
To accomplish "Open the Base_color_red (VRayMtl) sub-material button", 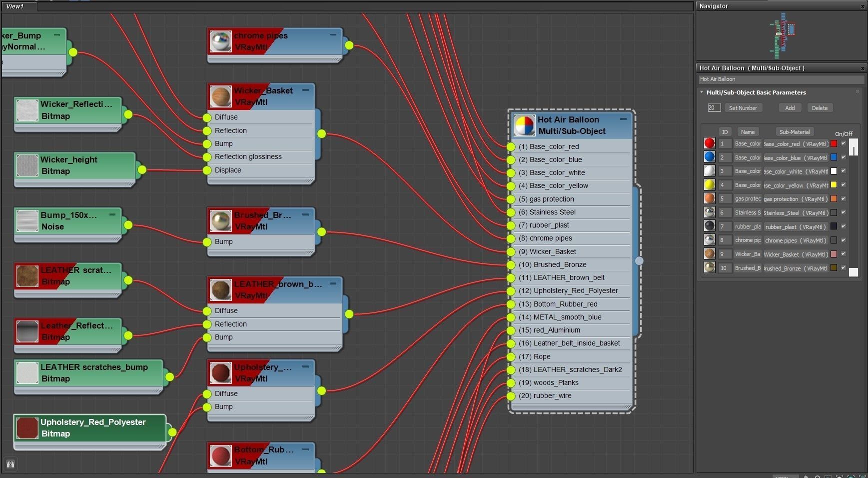I will pos(796,144).
